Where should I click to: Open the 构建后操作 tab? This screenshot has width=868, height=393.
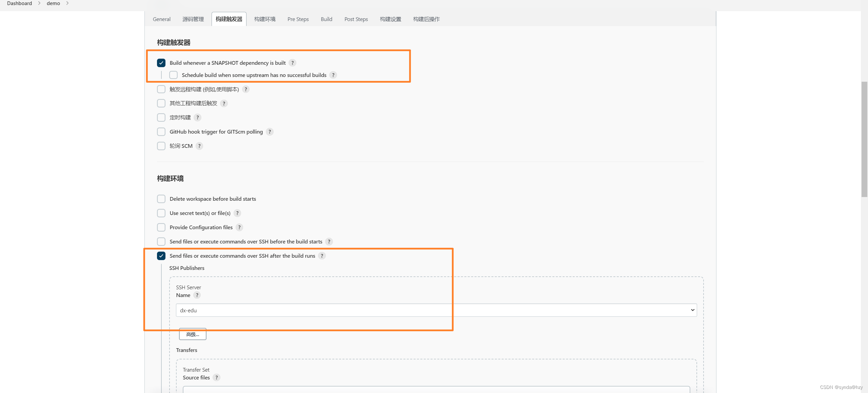426,19
